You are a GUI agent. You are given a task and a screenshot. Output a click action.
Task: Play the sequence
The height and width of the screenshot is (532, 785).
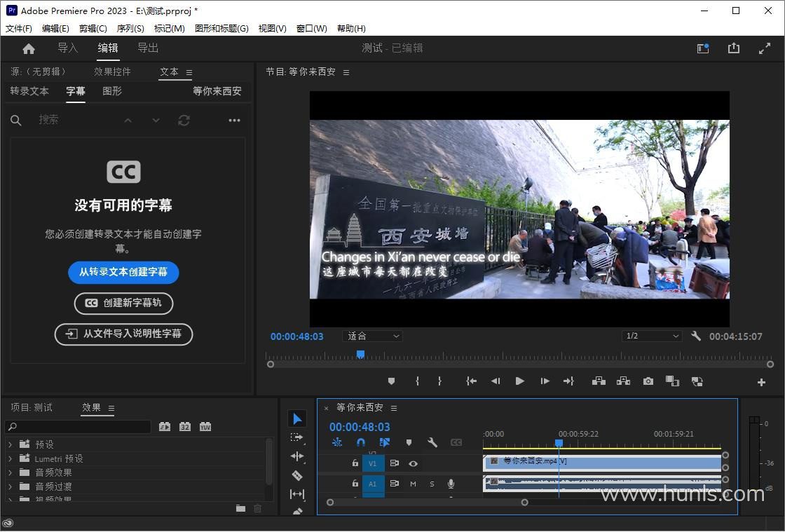click(519, 381)
